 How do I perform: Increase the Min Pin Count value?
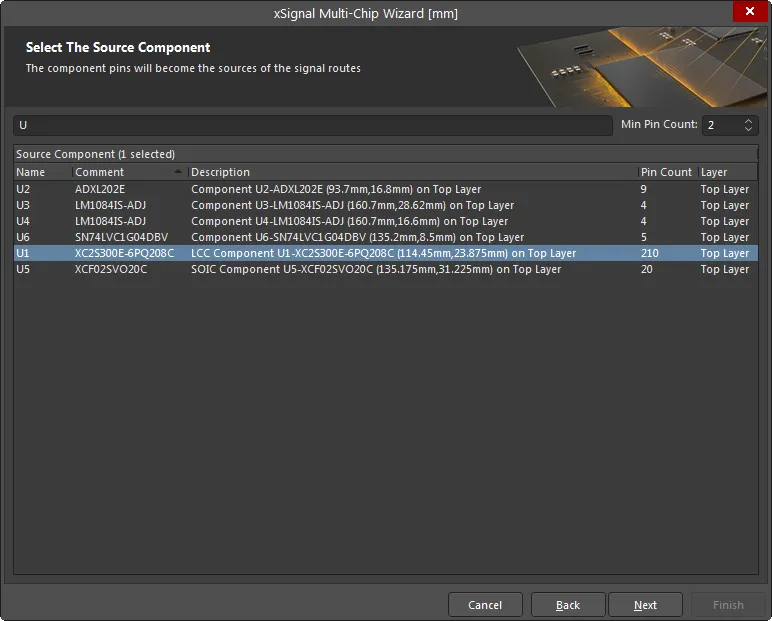748,121
